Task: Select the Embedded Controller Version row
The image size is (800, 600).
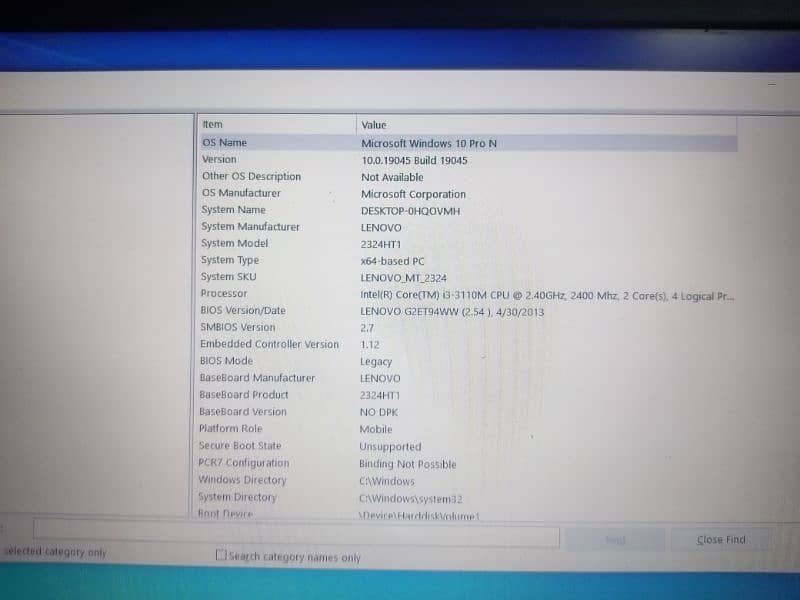Action: click(x=269, y=344)
